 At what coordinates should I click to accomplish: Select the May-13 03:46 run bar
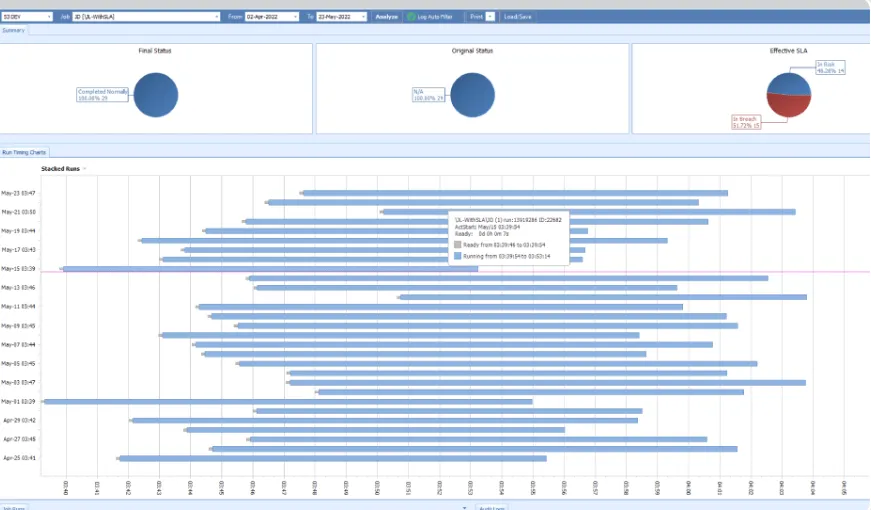click(467, 288)
